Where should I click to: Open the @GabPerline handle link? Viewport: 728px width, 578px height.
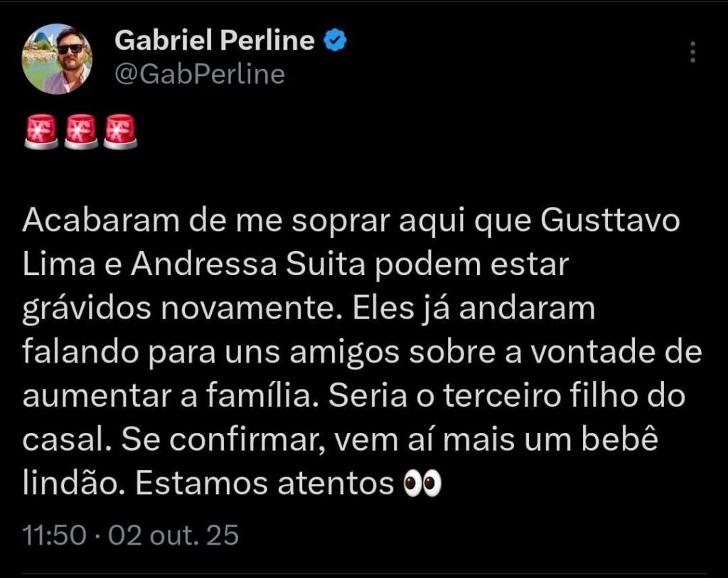pos(199,74)
